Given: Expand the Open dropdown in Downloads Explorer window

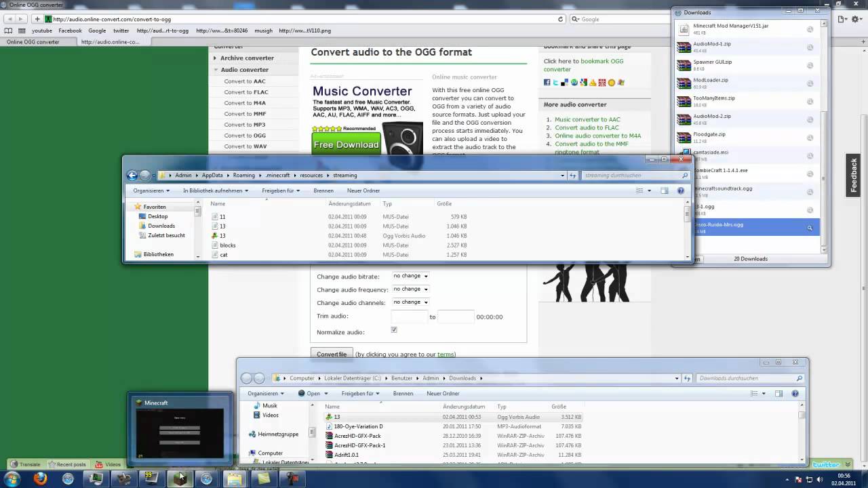Looking at the screenshot, I should (x=327, y=393).
